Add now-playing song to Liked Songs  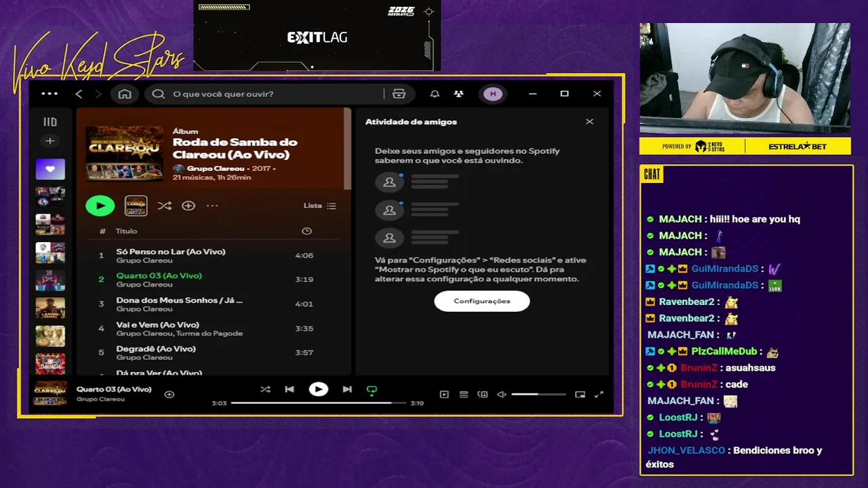[x=170, y=394]
